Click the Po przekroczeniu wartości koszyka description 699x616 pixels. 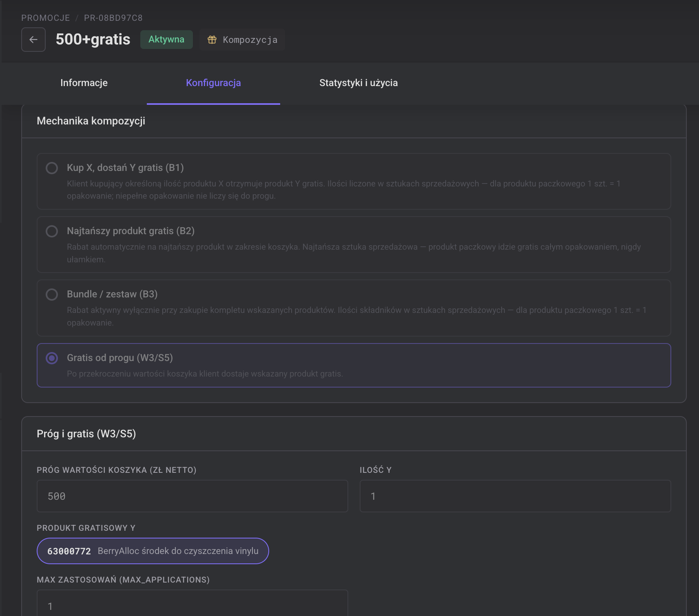point(205,374)
